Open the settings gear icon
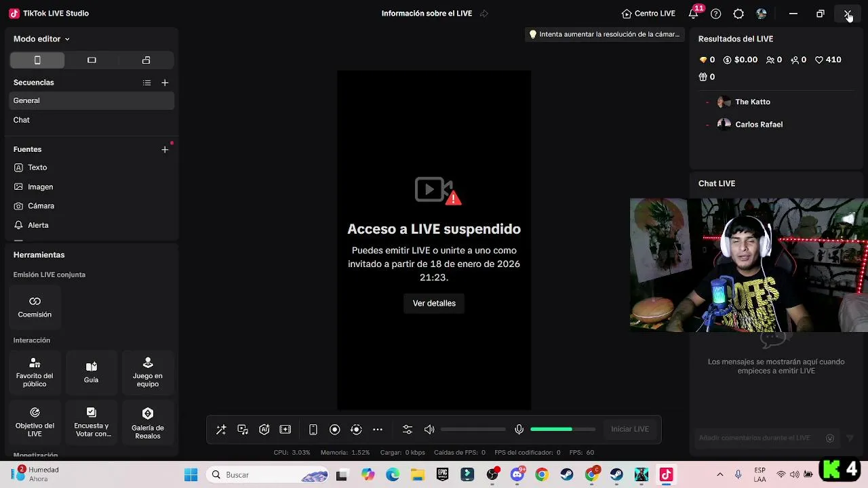868x488 pixels. (738, 14)
